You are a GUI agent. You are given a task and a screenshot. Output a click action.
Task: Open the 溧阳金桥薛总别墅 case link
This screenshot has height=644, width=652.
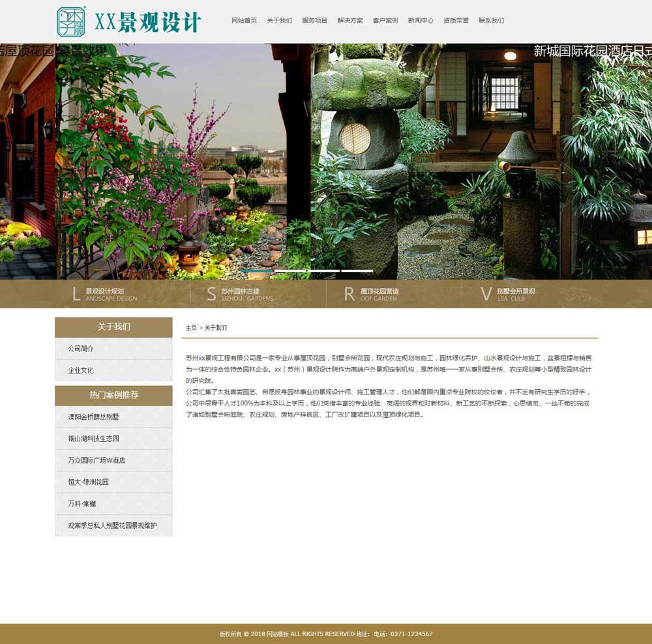93,417
